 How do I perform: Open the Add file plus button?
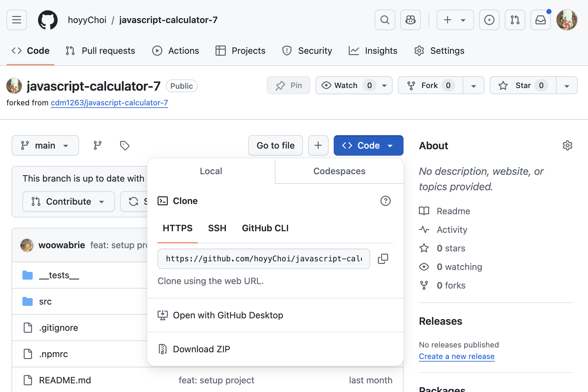click(x=318, y=145)
